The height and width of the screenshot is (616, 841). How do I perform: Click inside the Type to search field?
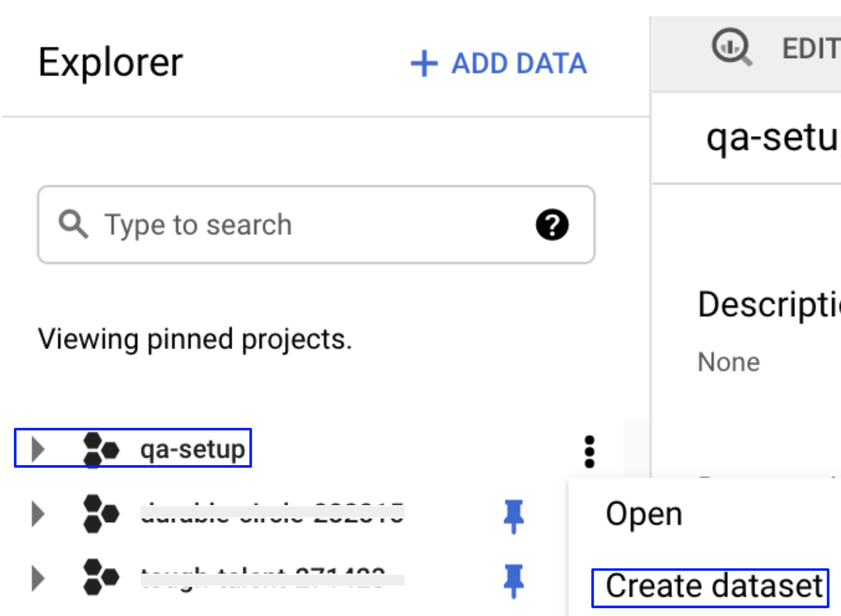coord(281,224)
